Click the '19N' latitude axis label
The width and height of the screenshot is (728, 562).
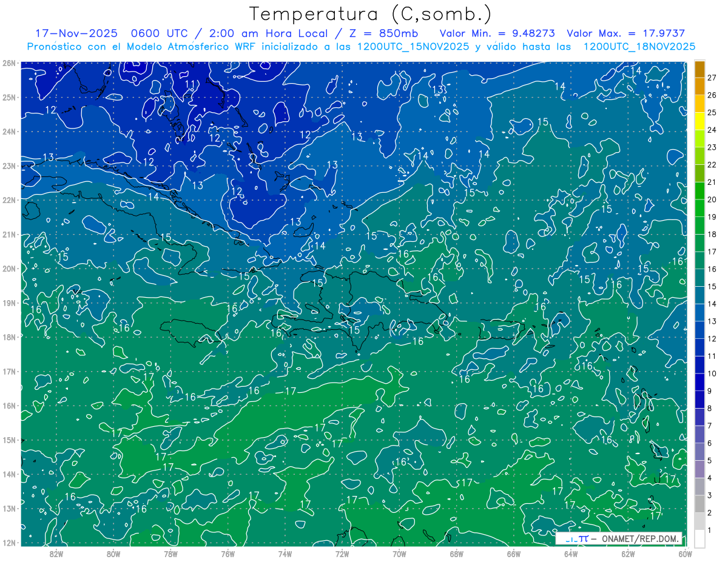[10, 303]
